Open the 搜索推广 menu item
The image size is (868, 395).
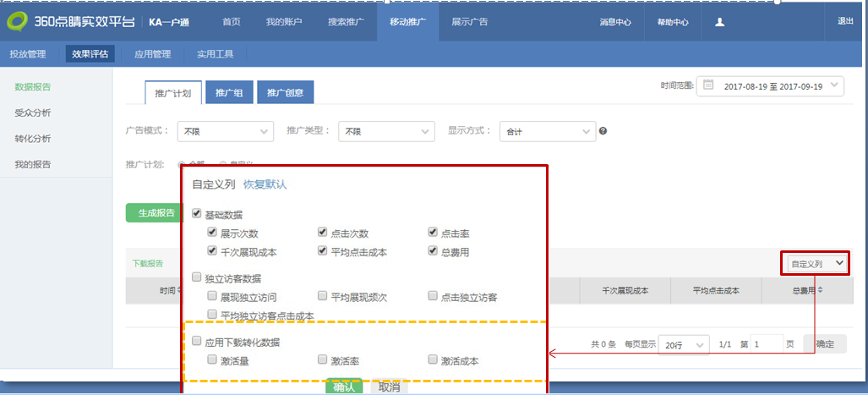[x=346, y=22]
